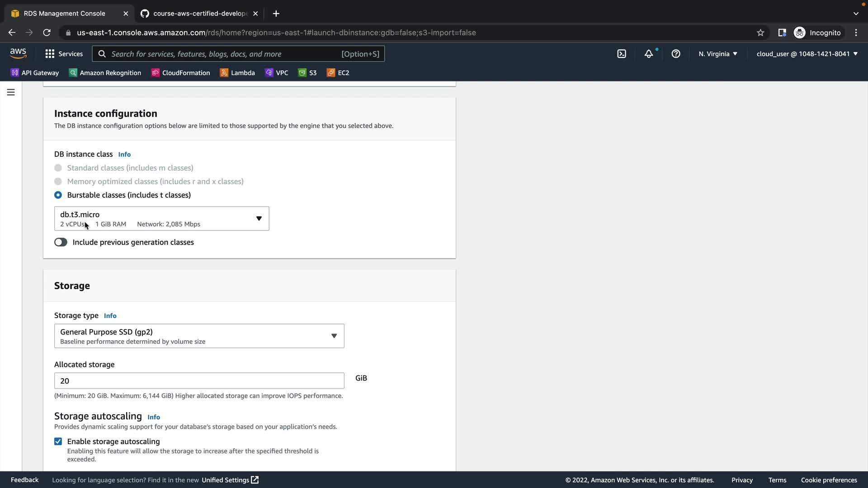The height and width of the screenshot is (488, 868).
Task: Open cloud_user account menu
Action: coord(807,54)
